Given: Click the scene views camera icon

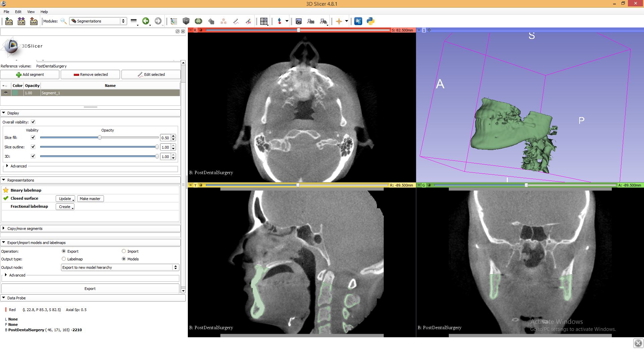Looking at the screenshot, I should coord(311,21).
